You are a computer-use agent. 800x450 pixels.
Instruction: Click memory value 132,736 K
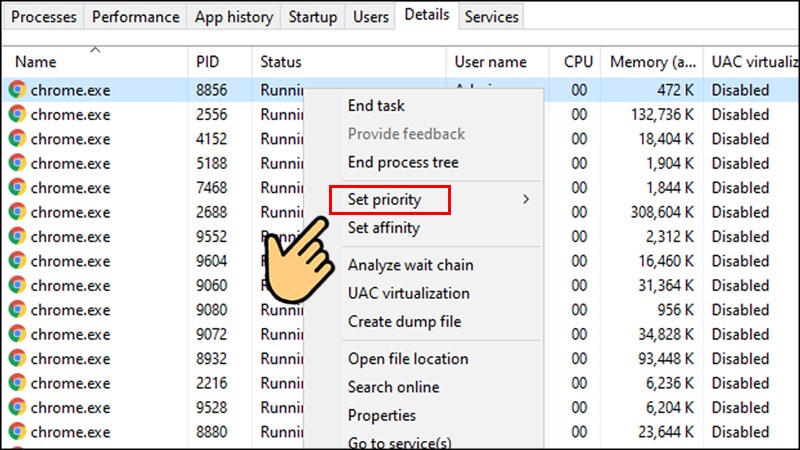click(x=662, y=114)
